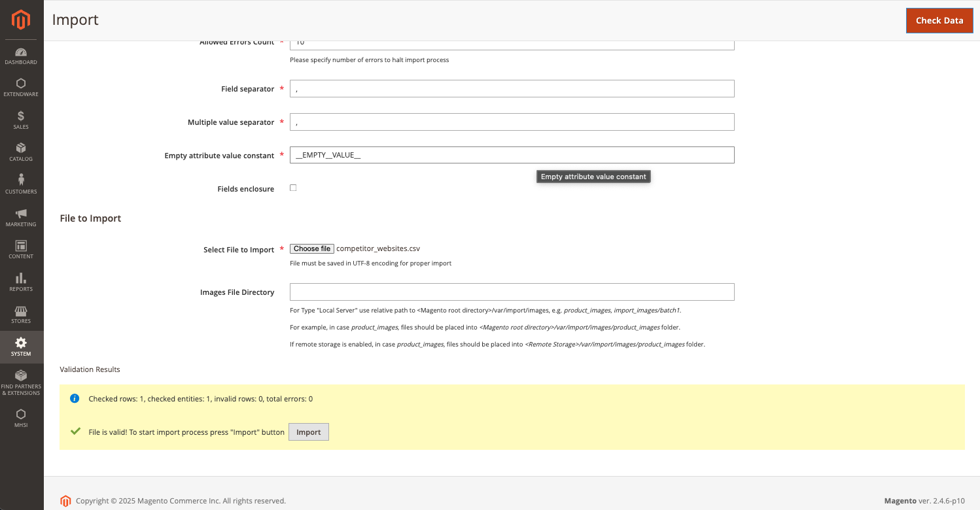Open the MHSI sidebar menu

(x=21, y=418)
